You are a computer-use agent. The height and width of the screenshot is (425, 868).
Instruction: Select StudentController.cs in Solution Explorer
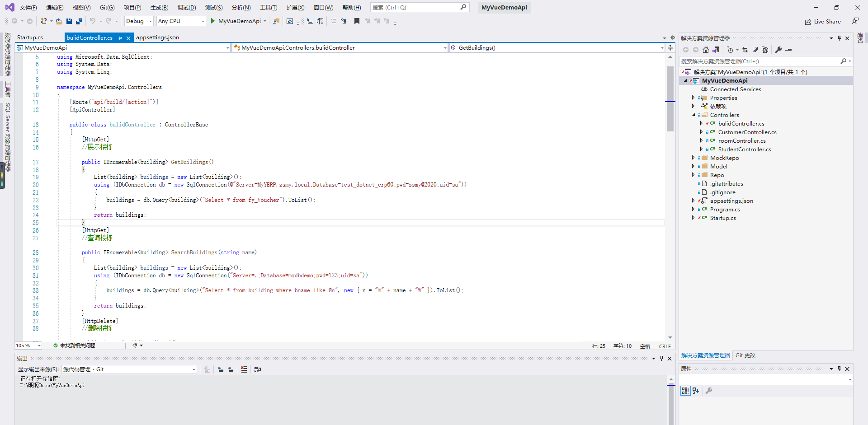click(745, 149)
